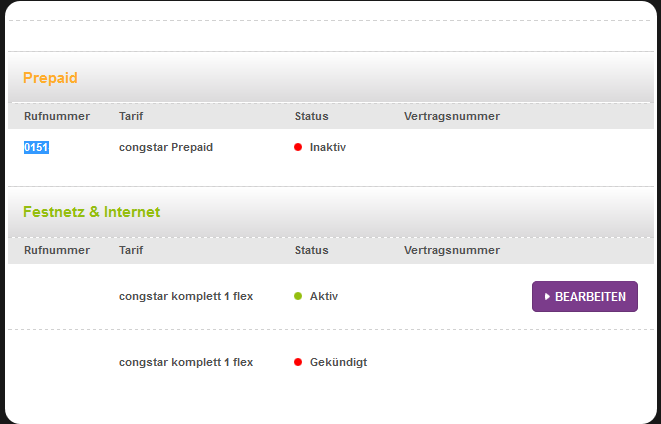Click Tarif column header under Prepaid
This screenshot has width=661, height=424.
point(131,116)
